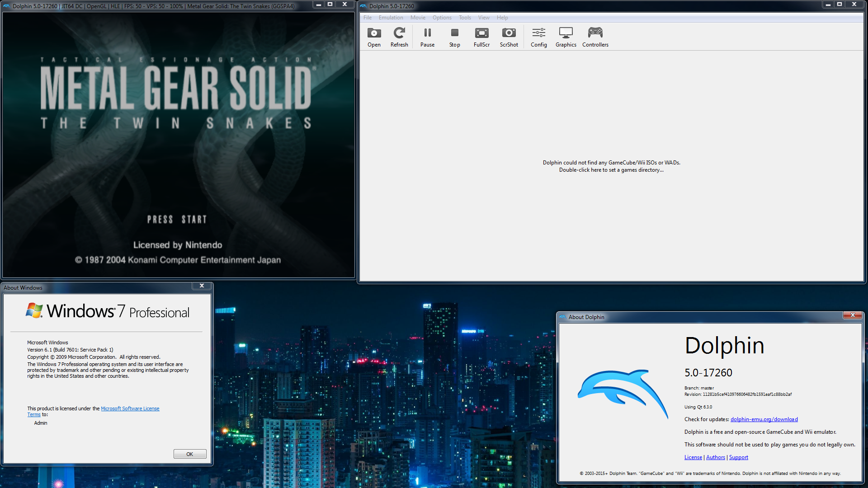
Task: Open the Authors link in About Dolphin
Action: pyautogui.click(x=715, y=457)
